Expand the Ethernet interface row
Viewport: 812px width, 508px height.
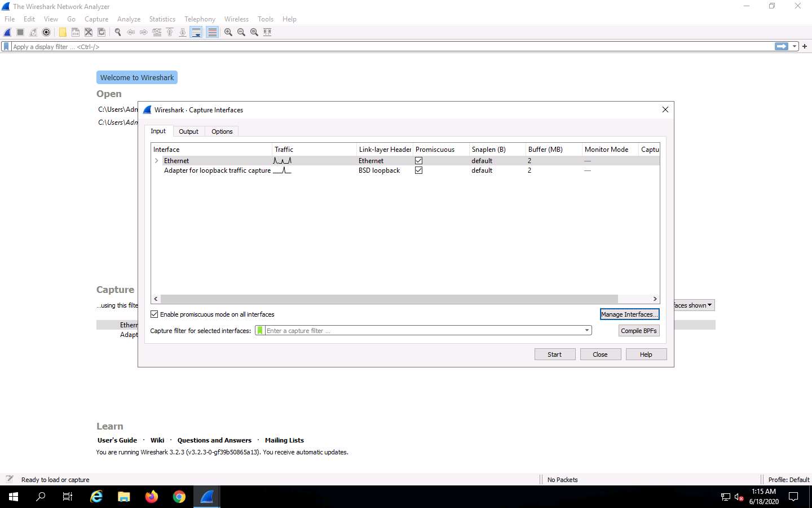tap(156, 161)
